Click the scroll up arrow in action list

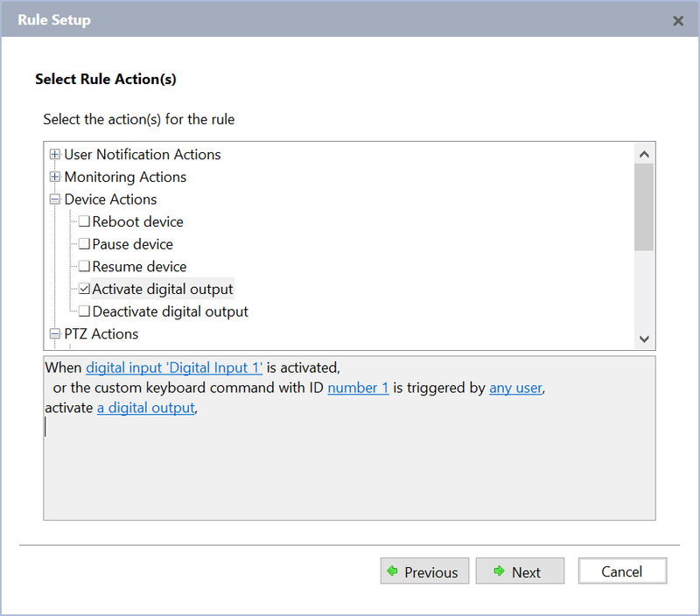pyautogui.click(x=644, y=154)
